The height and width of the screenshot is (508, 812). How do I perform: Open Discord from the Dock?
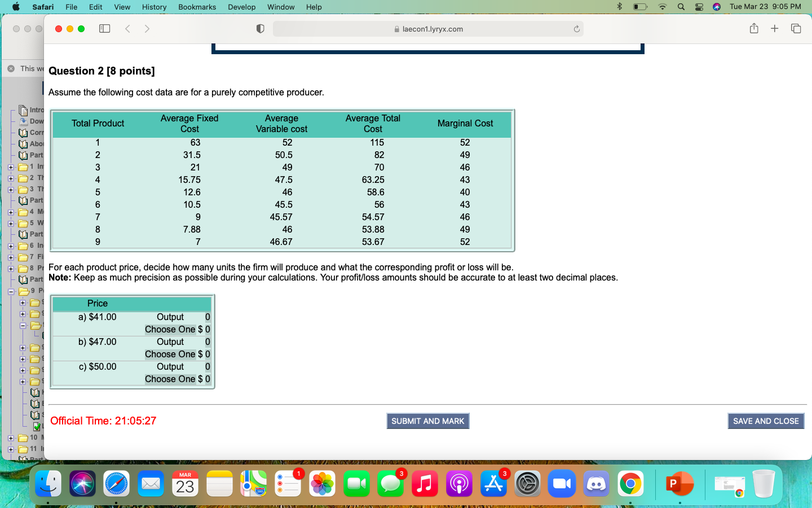[596, 484]
